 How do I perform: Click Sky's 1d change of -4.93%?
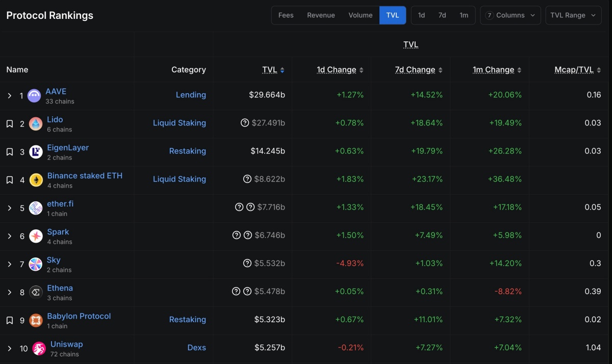click(x=350, y=263)
